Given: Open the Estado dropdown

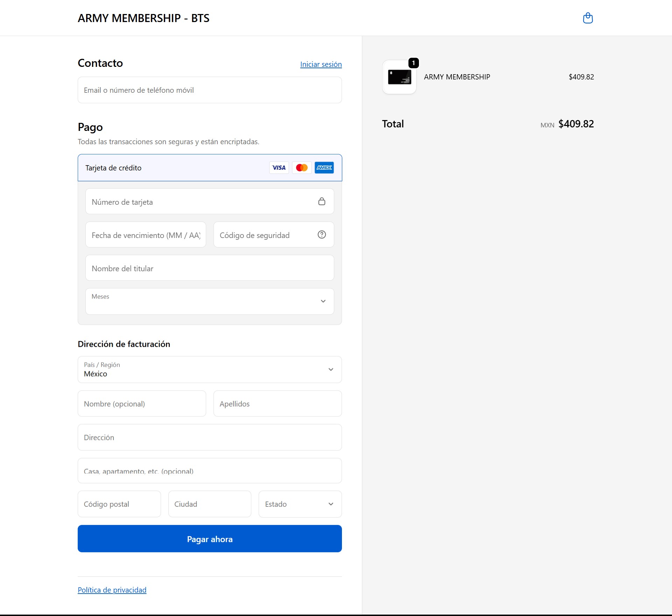Looking at the screenshot, I should tap(300, 504).
